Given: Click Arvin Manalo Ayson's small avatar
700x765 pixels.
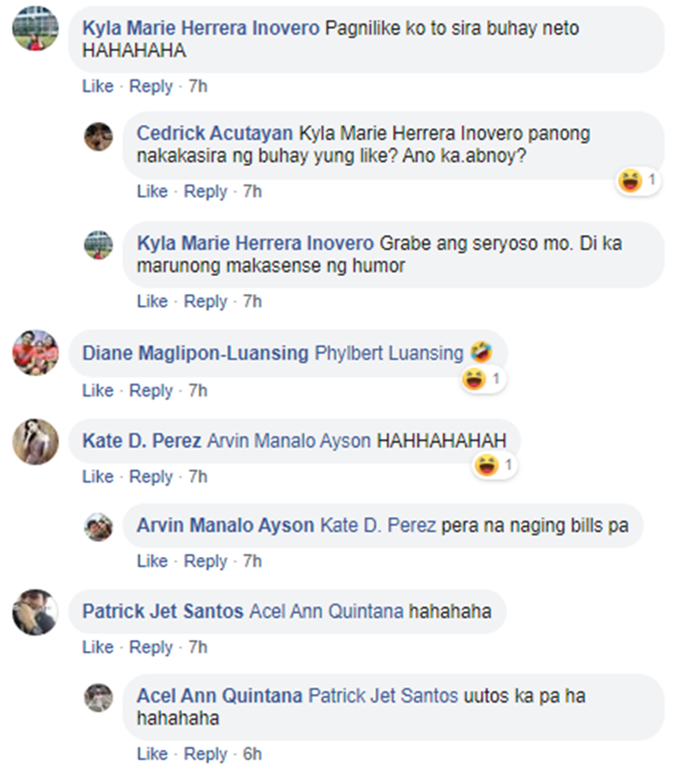Looking at the screenshot, I should (99, 527).
